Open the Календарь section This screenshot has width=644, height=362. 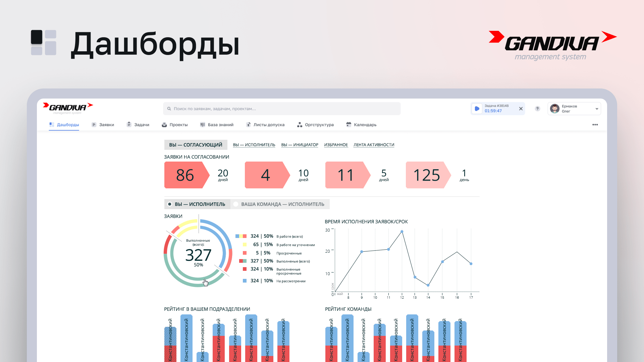coord(361,125)
